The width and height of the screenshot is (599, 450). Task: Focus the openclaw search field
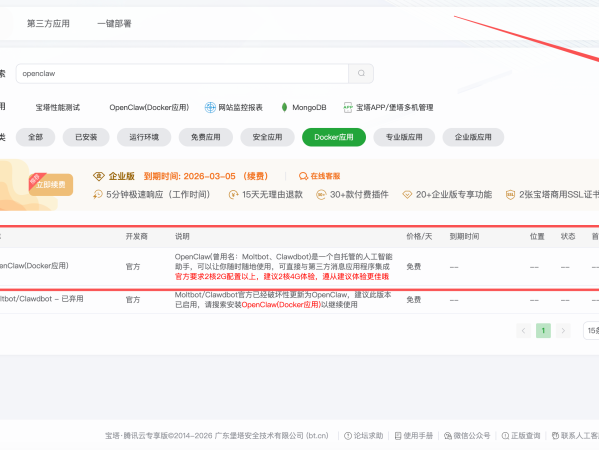pos(182,73)
